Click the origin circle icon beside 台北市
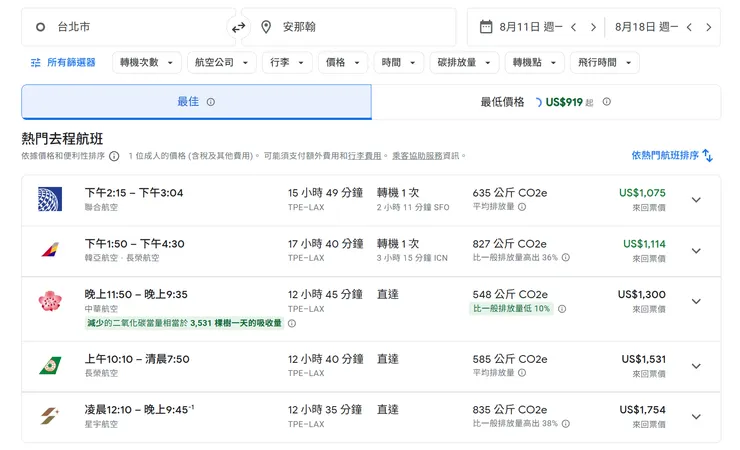 [x=41, y=27]
